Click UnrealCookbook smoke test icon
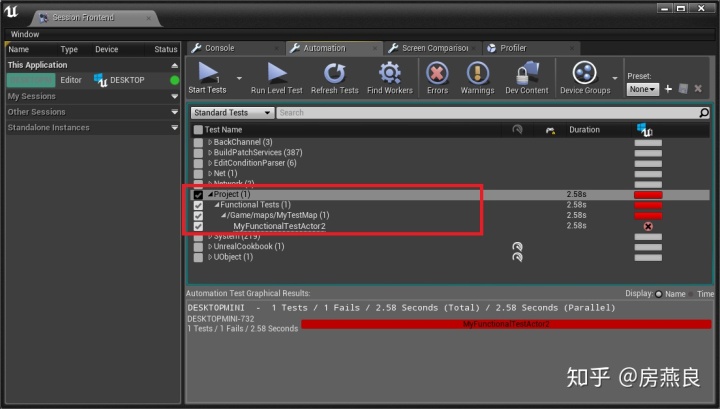The image size is (720, 409). click(x=518, y=247)
